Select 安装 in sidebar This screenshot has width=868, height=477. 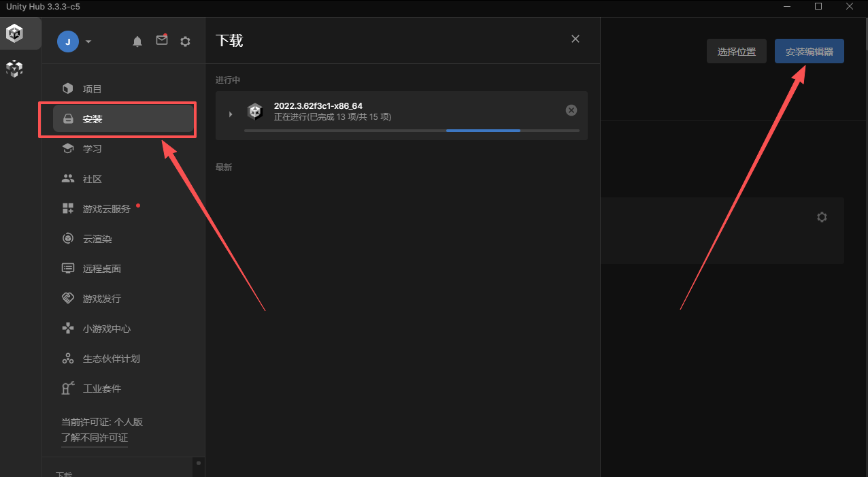coord(123,119)
